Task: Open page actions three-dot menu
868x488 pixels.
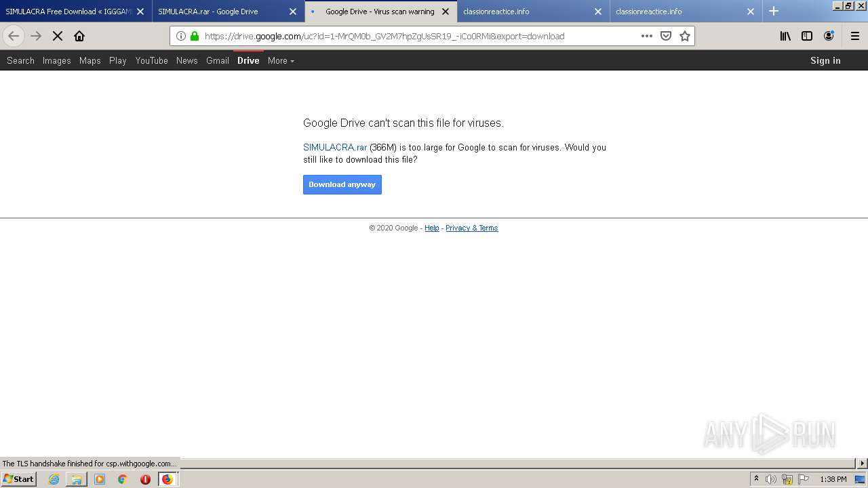Action: coord(647,36)
